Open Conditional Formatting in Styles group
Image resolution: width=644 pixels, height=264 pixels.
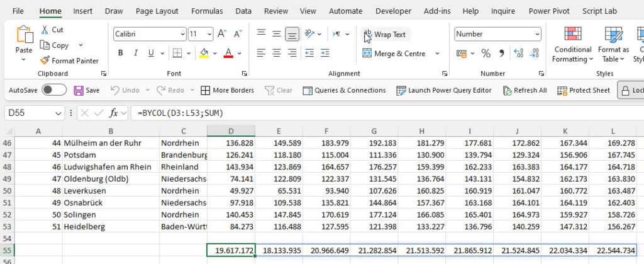[x=572, y=44]
